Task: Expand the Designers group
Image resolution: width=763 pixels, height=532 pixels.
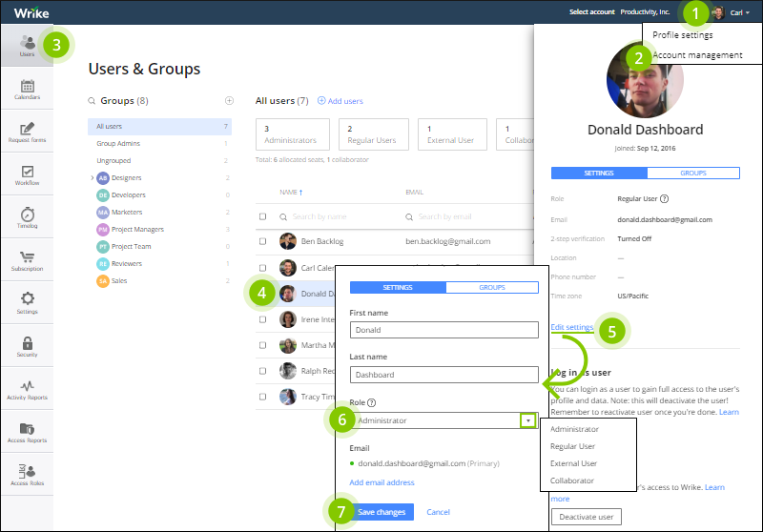Action: coord(92,178)
